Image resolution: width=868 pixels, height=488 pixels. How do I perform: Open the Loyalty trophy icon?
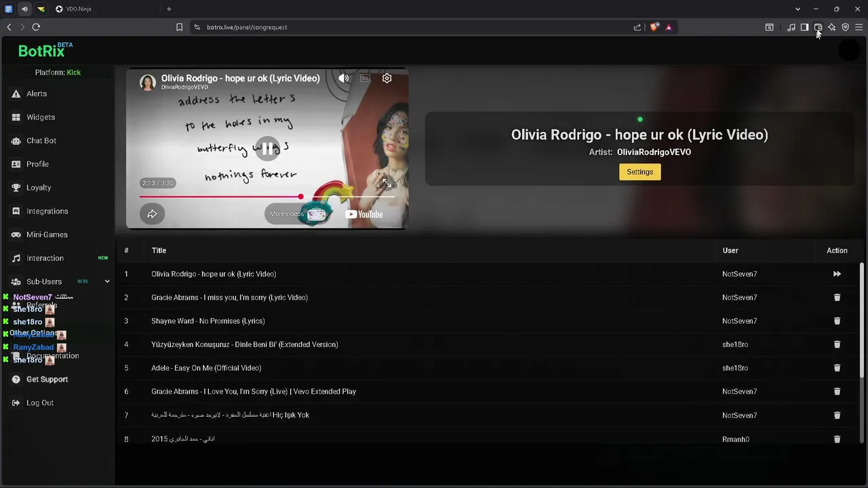pos(16,188)
